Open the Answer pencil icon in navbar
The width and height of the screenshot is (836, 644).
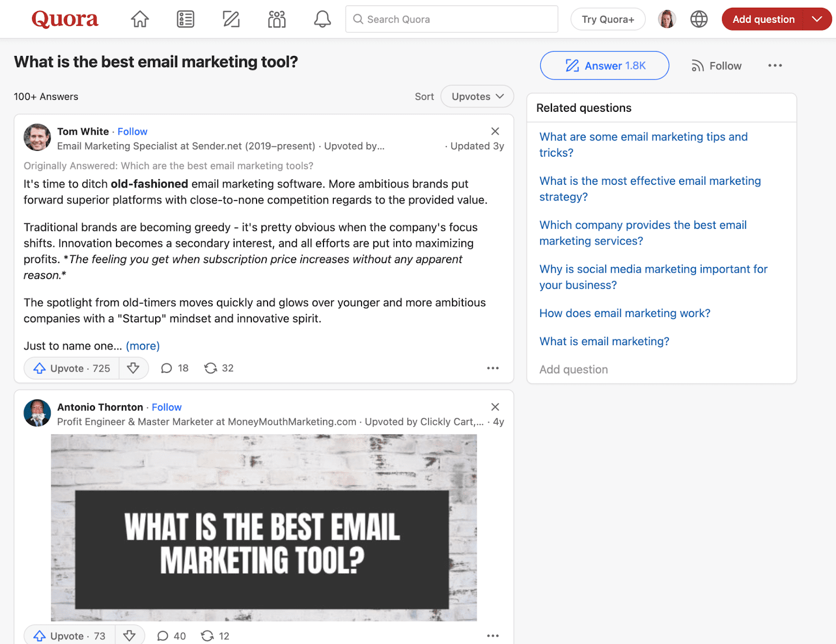click(231, 19)
